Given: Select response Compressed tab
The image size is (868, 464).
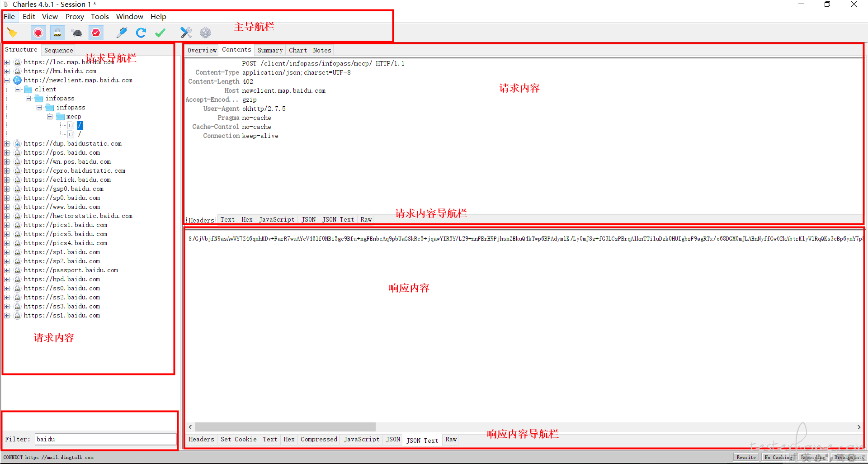Looking at the screenshot, I should pyautogui.click(x=319, y=439).
